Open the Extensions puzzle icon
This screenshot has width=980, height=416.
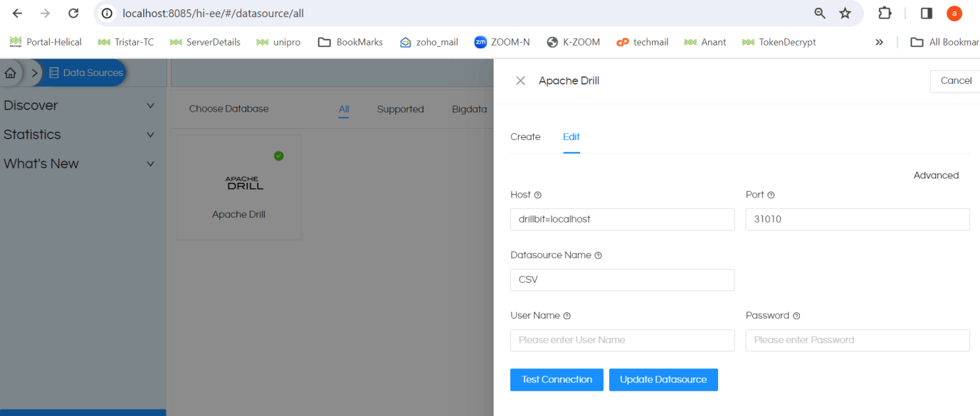[x=885, y=14]
